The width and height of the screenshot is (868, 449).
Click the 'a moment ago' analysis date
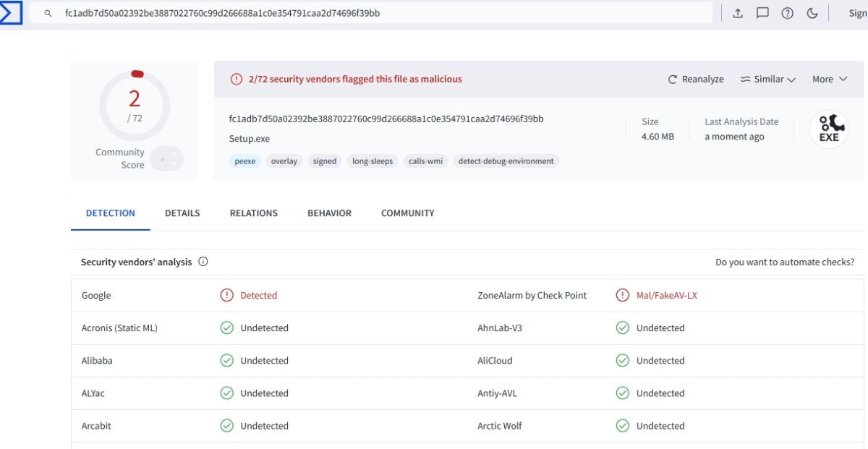pyautogui.click(x=734, y=137)
